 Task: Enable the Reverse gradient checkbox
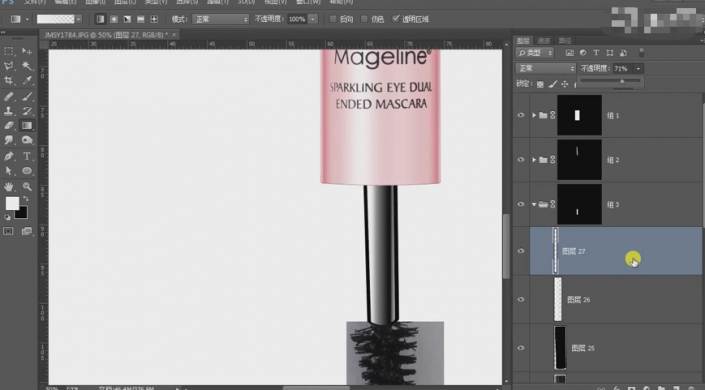333,19
